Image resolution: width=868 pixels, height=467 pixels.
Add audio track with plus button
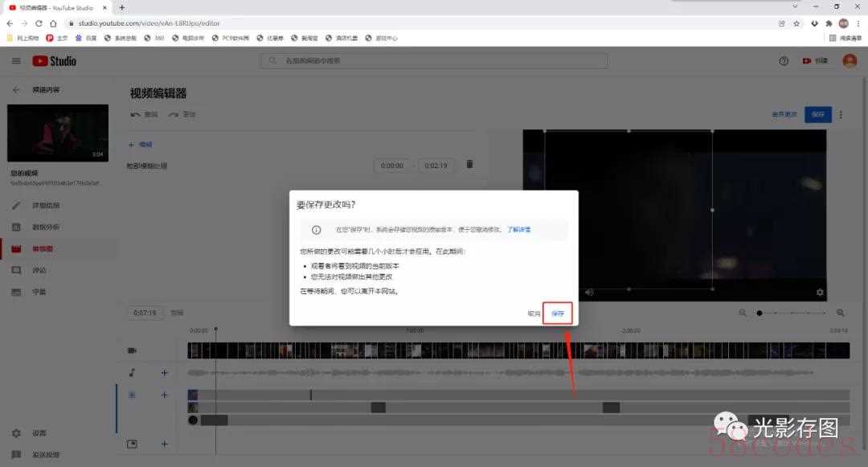click(x=164, y=373)
